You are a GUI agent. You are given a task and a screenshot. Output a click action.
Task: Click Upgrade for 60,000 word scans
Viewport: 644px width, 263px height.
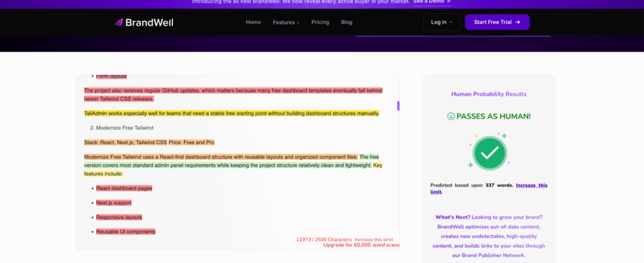[x=361, y=245]
